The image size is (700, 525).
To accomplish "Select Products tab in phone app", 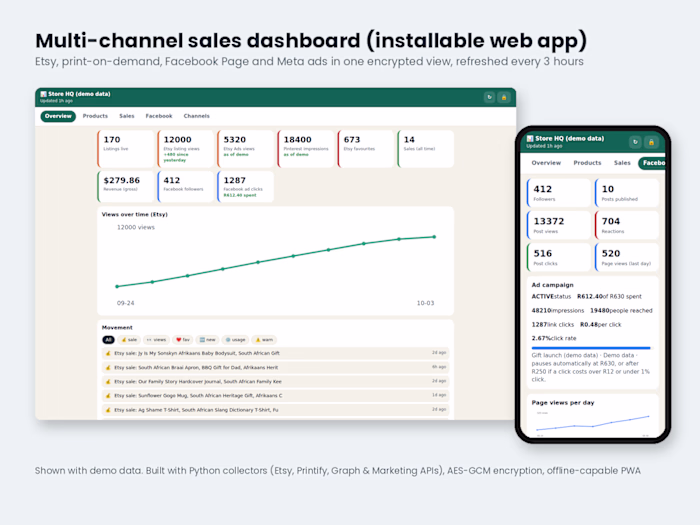I will 587,163.
